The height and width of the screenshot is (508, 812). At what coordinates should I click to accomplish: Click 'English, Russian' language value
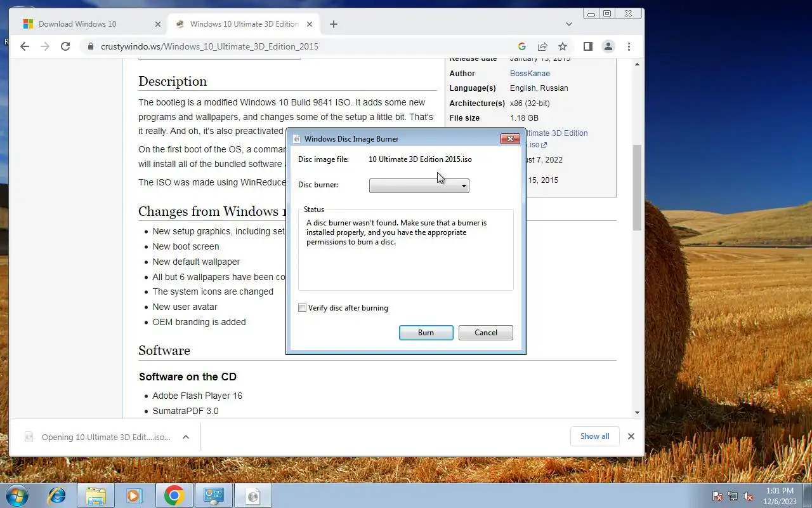(539, 88)
